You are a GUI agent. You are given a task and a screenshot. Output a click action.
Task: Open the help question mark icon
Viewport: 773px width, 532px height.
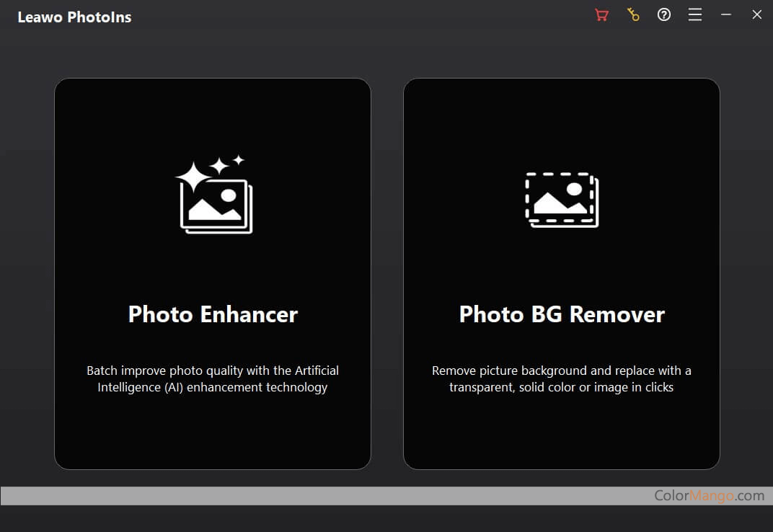(x=664, y=14)
